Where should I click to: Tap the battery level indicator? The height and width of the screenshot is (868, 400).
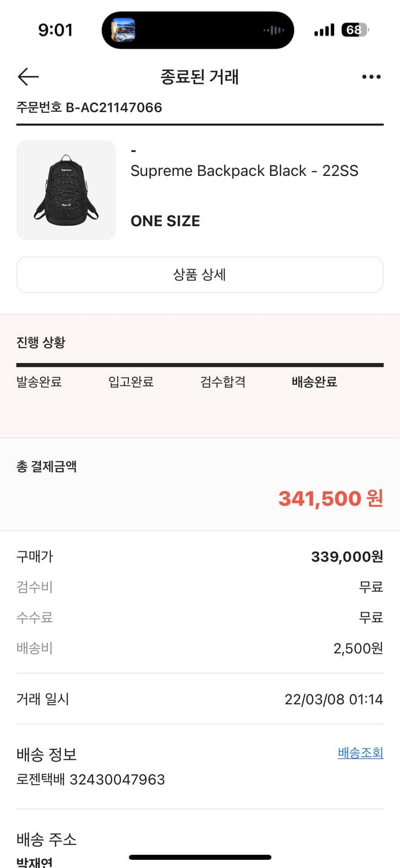pos(355,30)
